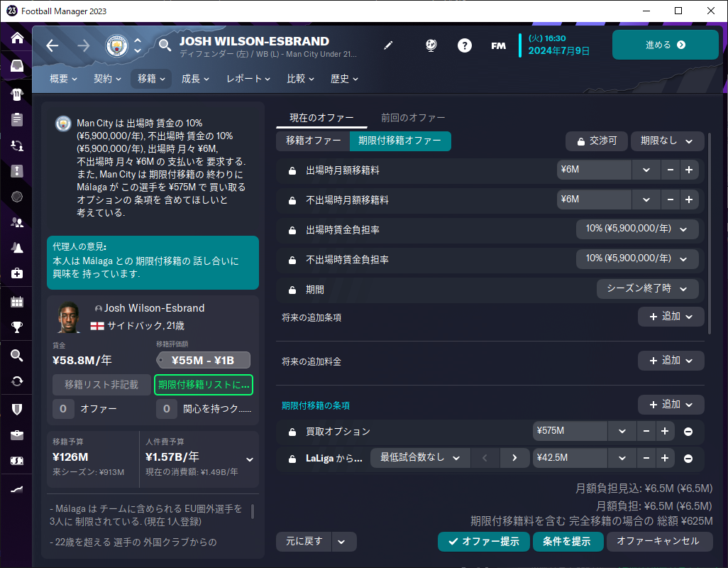Screen dimensions: 728x568
Task: Expand 将来の追加条項 追加 dropdown
Action: (x=671, y=316)
